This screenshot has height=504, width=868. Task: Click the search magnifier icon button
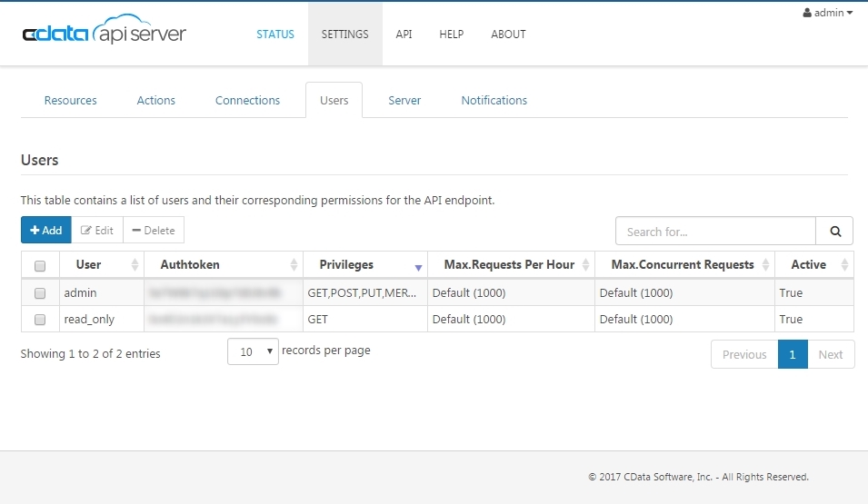click(x=834, y=232)
